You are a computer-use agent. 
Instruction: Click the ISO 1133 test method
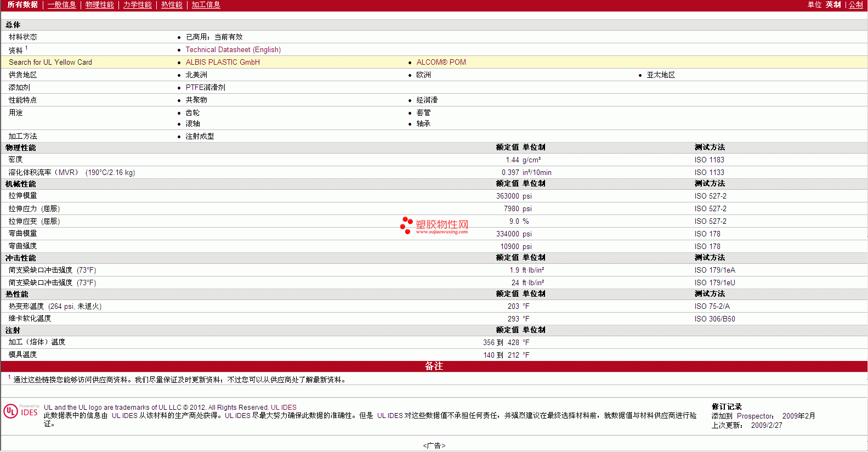click(710, 172)
